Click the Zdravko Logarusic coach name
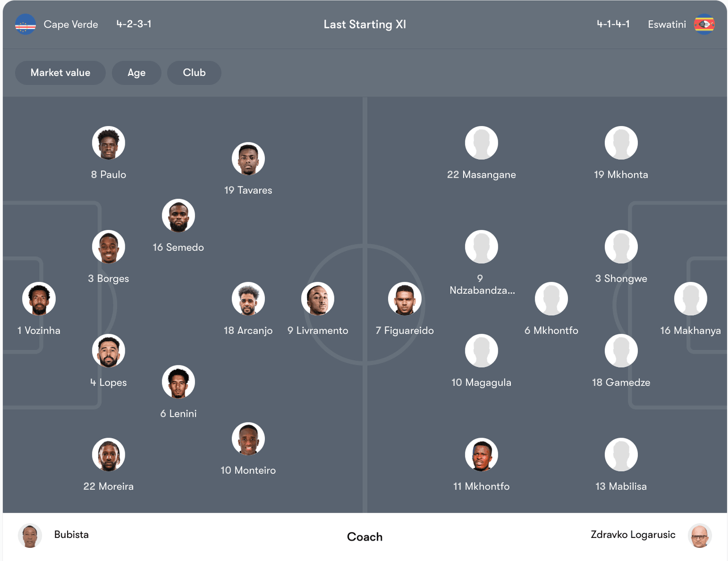This screenshot has width=728, height=561. coord(633,534)
